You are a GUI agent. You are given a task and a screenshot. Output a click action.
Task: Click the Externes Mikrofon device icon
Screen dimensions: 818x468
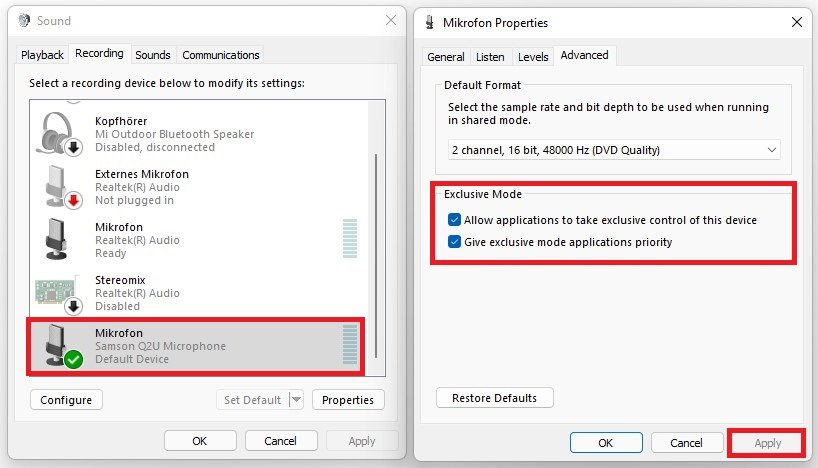coord(59,186)
